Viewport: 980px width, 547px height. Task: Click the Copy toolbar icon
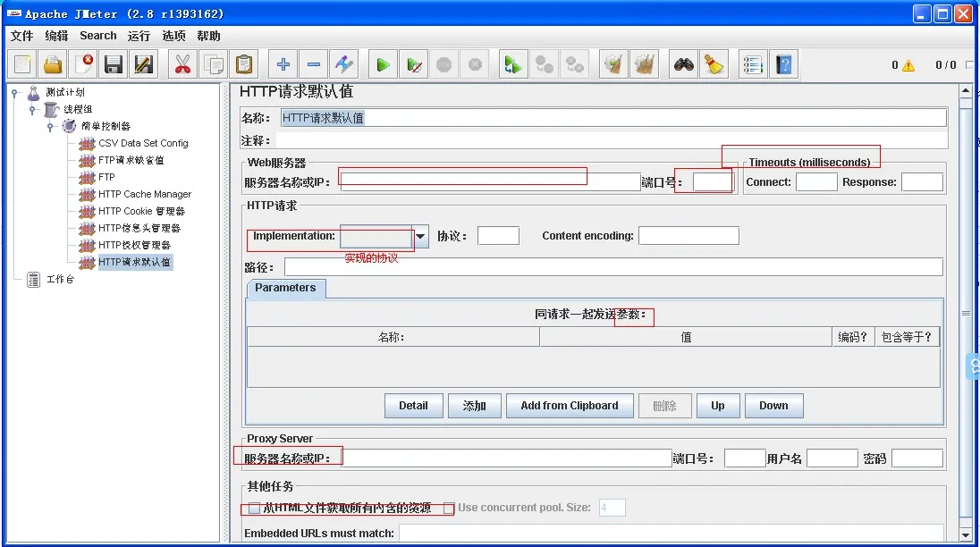[213, 64]
